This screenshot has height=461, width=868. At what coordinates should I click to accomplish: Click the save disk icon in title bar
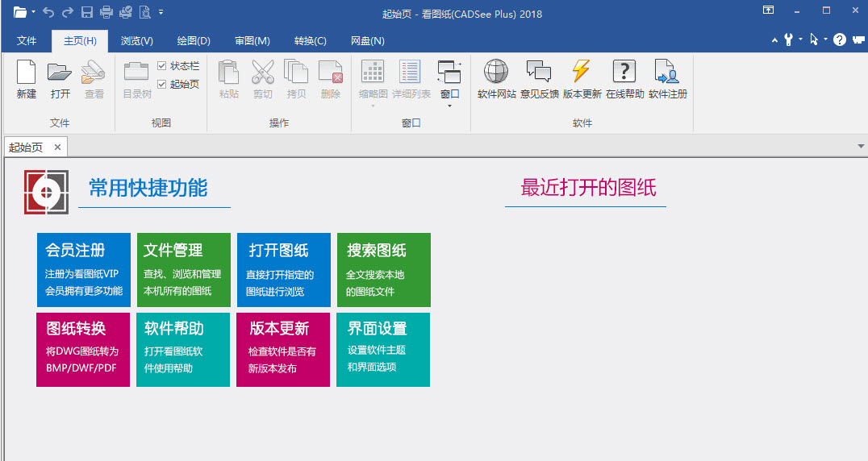point(87,11)
